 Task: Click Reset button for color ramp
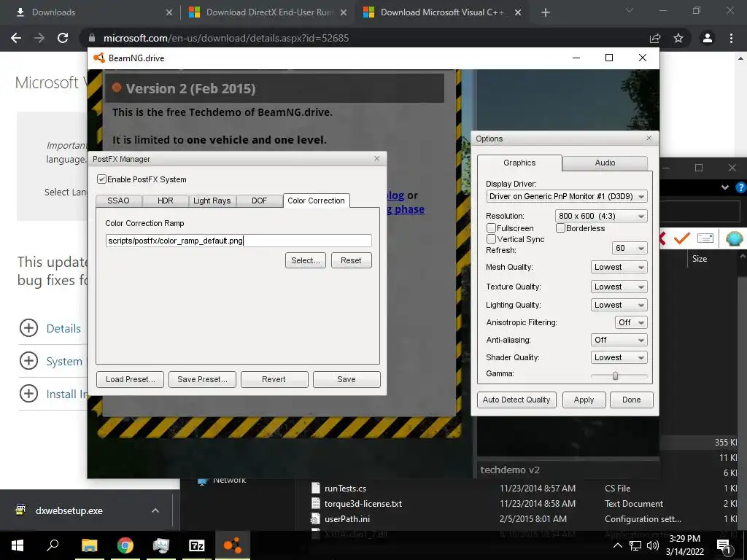tap(351, 260)
